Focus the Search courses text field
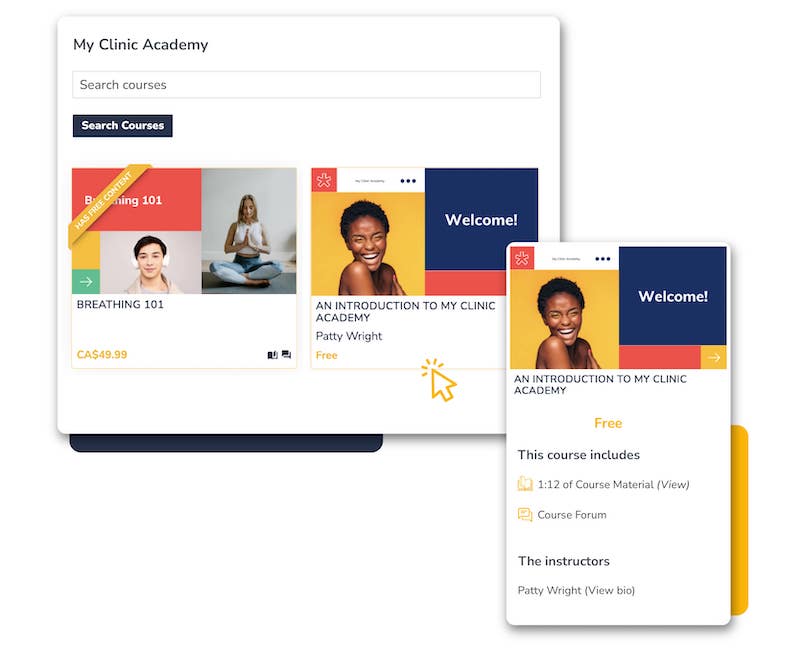The width and height of the screenshot is (800, 654). coord(306,85)
